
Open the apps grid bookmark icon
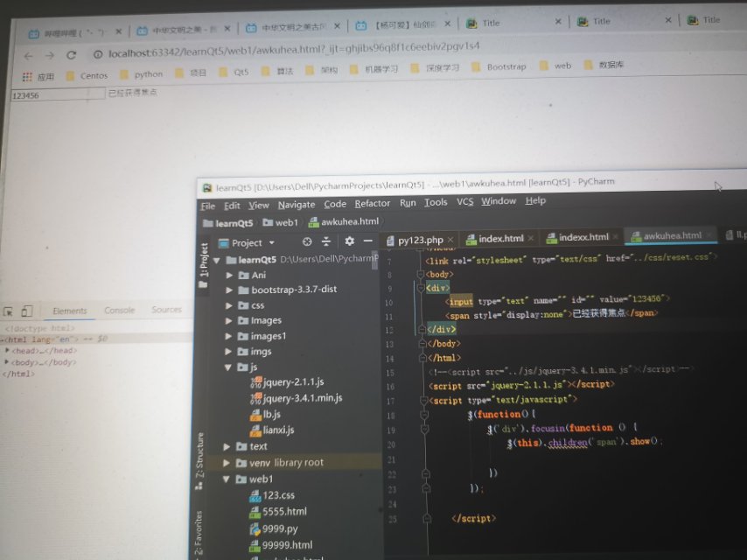(x=28, y=77)
